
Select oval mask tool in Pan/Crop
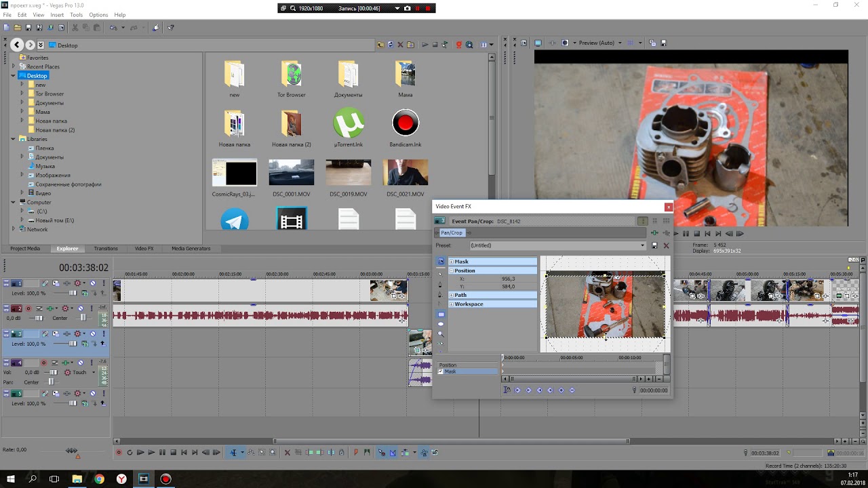coord(441,324)
